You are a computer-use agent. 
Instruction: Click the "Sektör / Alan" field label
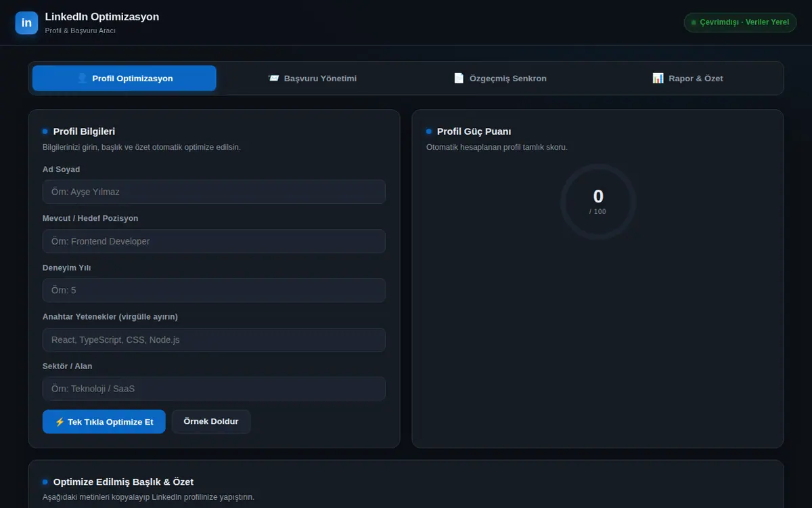[x=67, y=366]
